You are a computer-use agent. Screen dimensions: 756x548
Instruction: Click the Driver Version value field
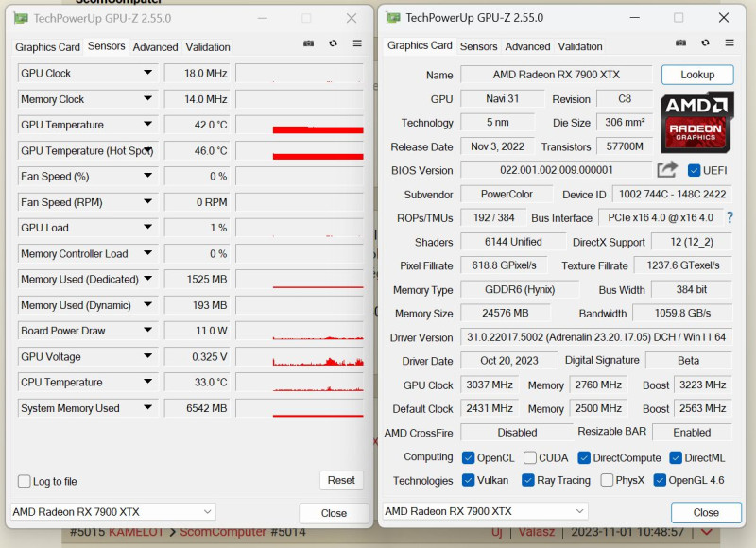(596, 337)
